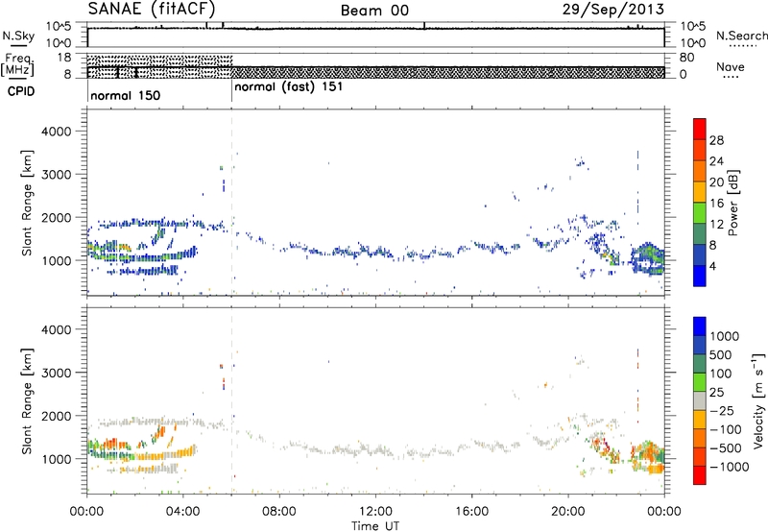Click the 'Beam 00' label

click(x=374, y=11)
